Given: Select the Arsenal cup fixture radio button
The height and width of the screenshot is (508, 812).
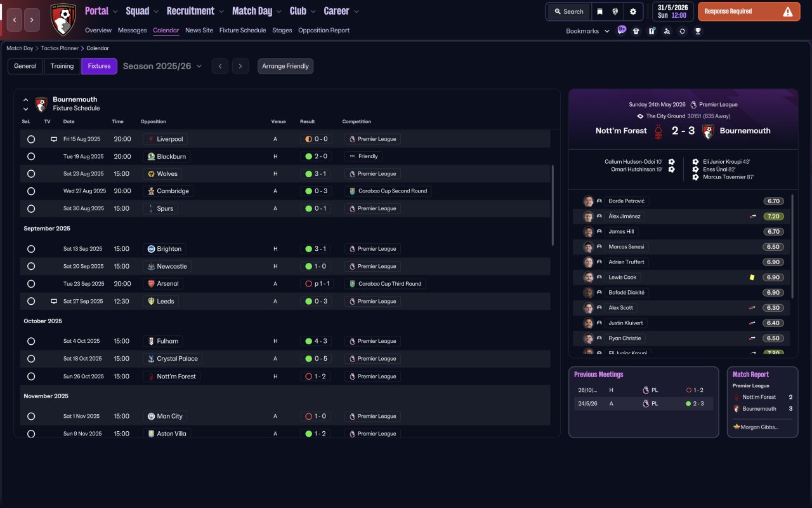Looking at the screenshot, I should (x=31, y=284).
